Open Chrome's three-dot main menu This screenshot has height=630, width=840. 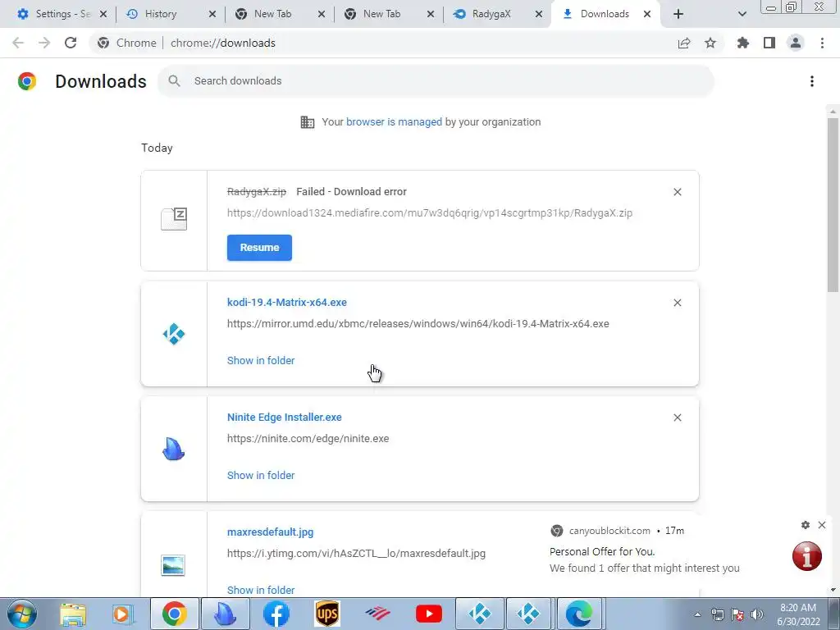pyautogui.click(x=822, y=43)
